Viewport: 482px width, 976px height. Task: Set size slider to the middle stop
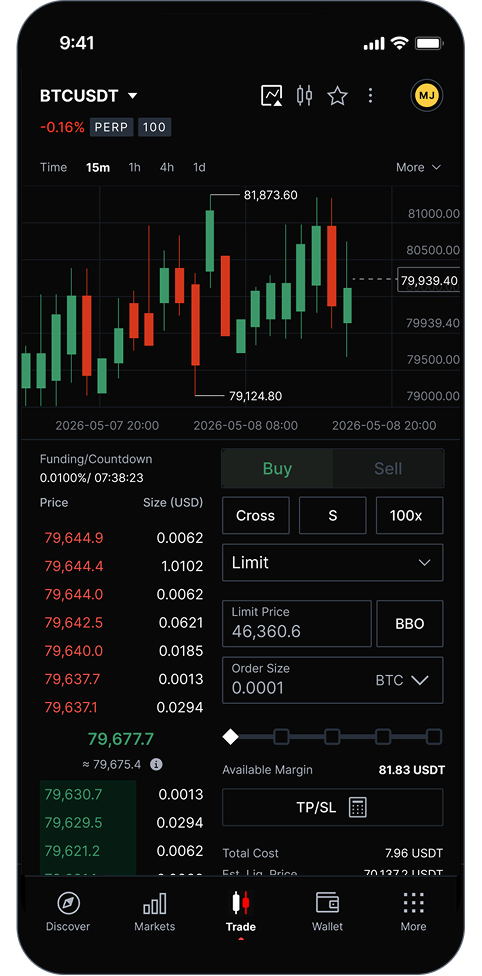[333, 737]
